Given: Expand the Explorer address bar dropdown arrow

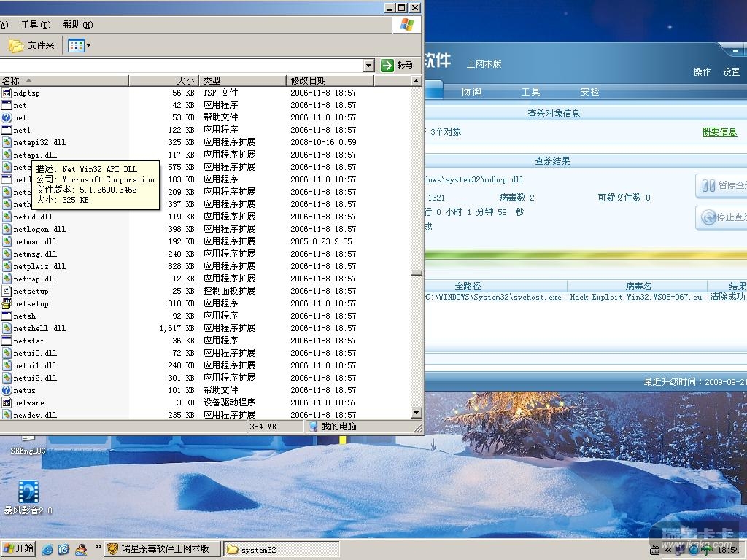Looking at the screenshot, I should click(x=368, y=66).
